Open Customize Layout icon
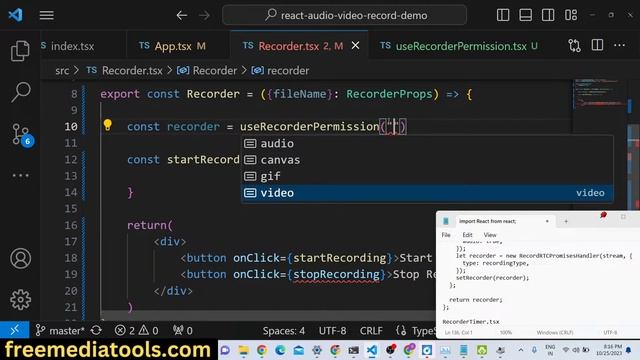This screenshot has height=360, width=640. [x=571, y=15]
